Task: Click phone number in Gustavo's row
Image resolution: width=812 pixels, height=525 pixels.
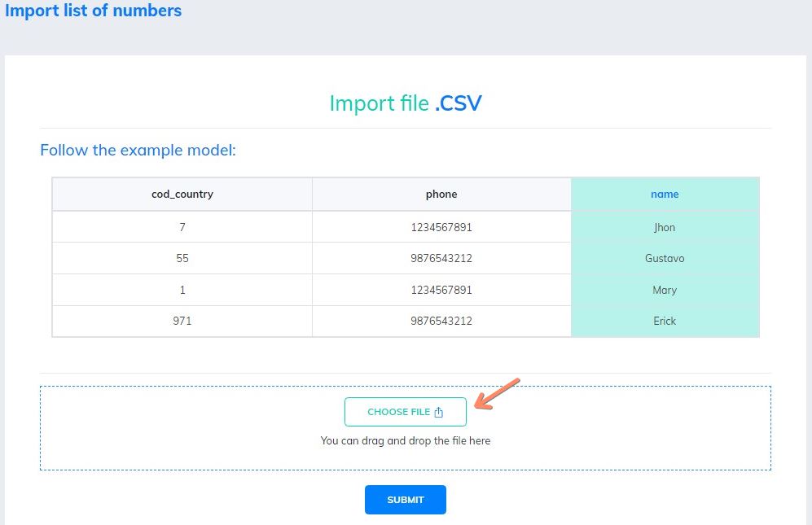Action: [x=441, y=258]
